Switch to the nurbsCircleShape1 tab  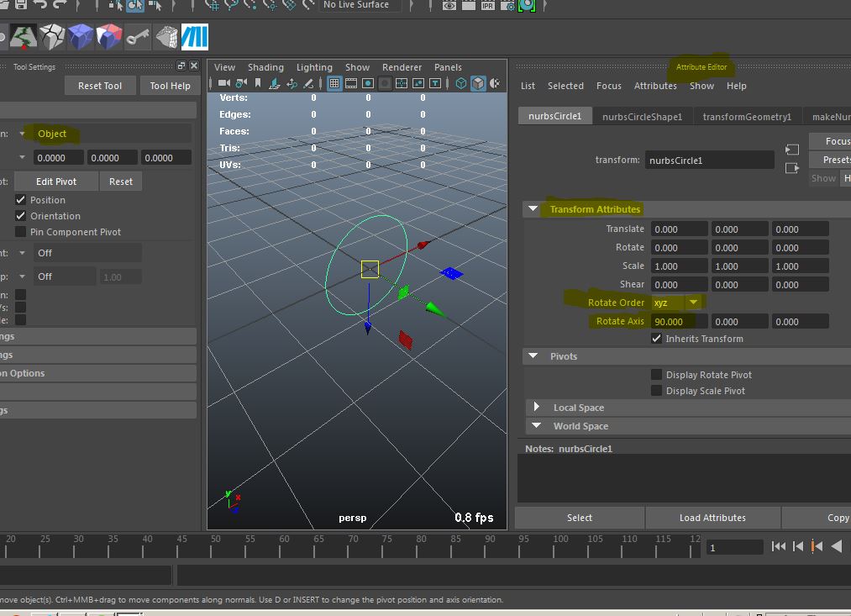[643, 116]
